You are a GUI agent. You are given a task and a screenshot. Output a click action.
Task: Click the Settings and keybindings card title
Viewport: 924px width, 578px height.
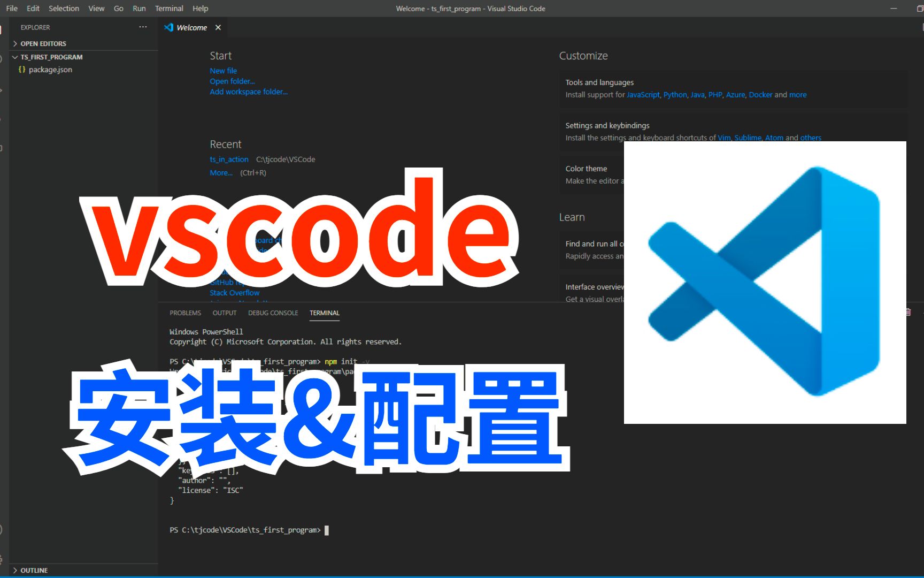pyautogui.click(x=607, y=126)
